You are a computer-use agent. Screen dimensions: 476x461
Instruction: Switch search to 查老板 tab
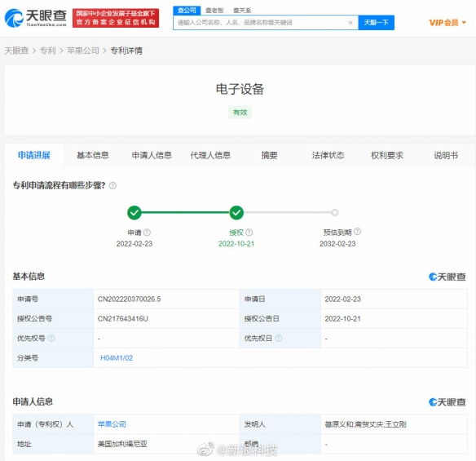click(214, 11)
